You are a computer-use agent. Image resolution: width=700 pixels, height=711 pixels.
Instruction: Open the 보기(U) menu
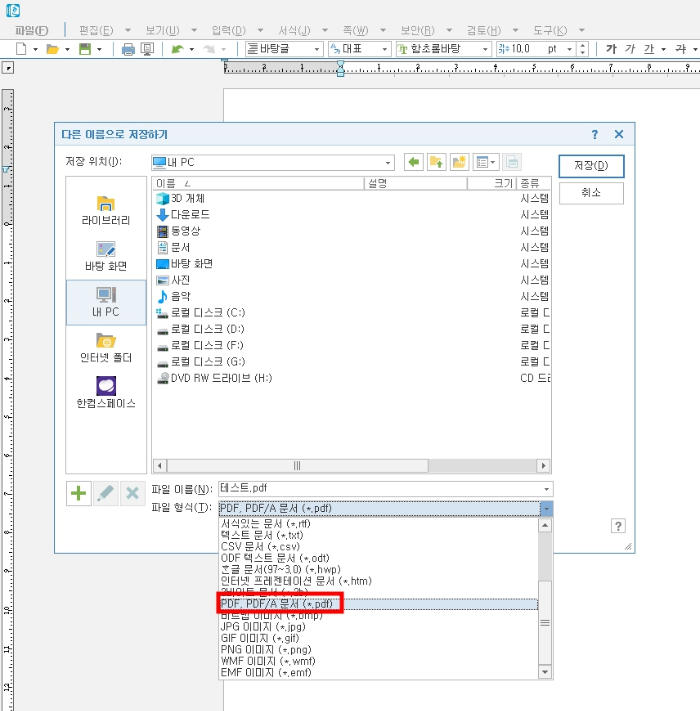pos(162,30)
